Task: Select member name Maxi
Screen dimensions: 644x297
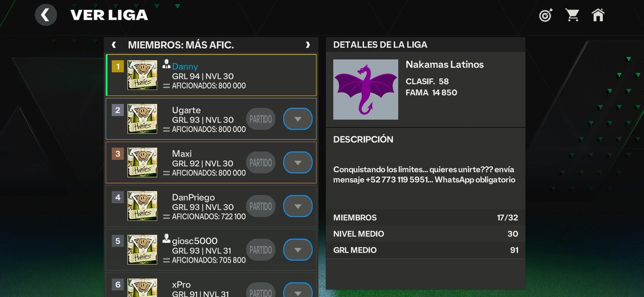Action: coord(182,154)
